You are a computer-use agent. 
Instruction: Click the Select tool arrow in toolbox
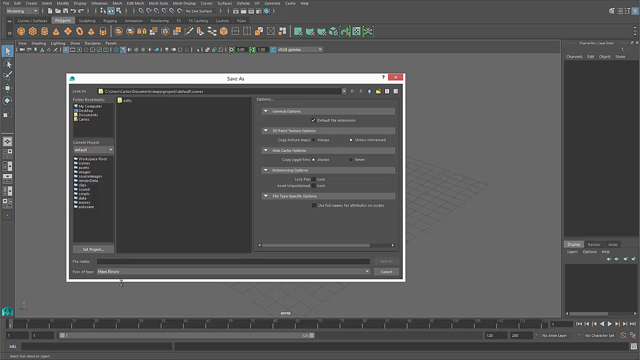[7, 51]
